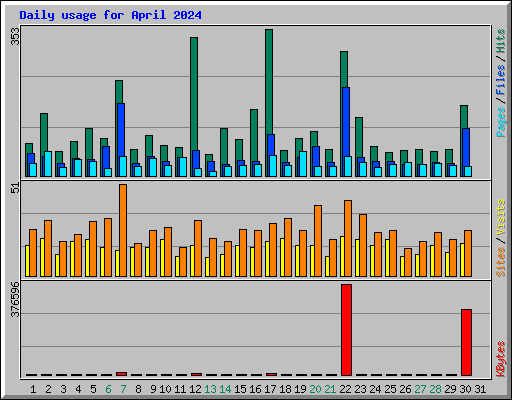This screenshot has width=512, height=400.
Task: Click day label '5' on the x-axis
Action: 93,389
